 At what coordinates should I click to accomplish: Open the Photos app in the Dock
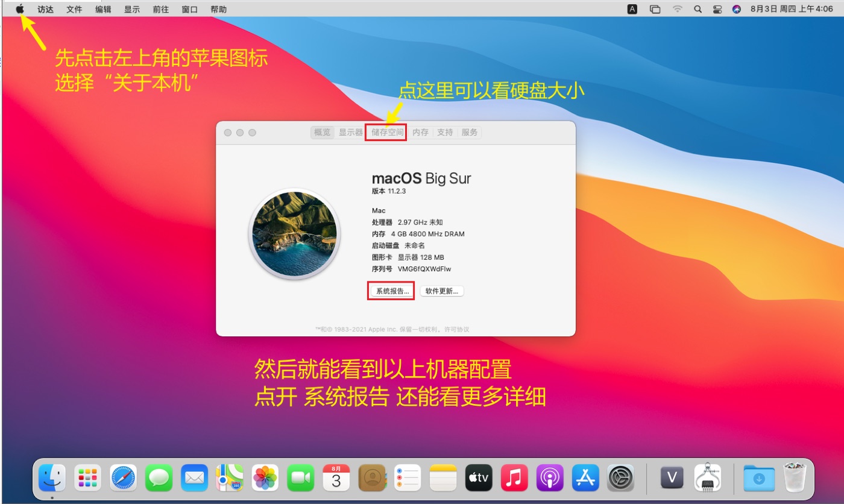265,478
